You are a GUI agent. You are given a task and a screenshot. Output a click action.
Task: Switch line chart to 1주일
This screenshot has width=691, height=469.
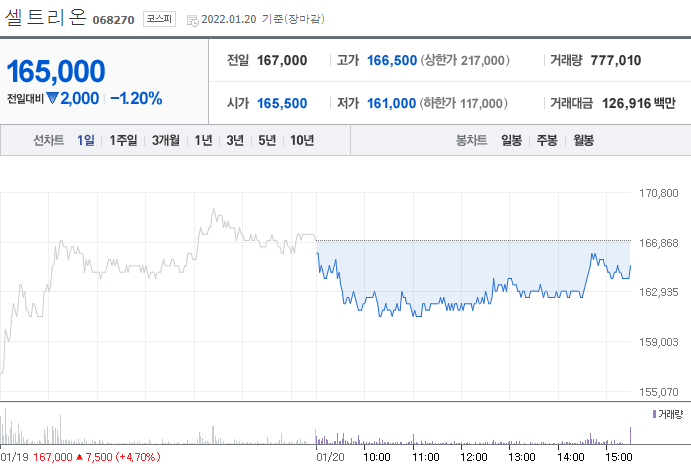[123, 140]
